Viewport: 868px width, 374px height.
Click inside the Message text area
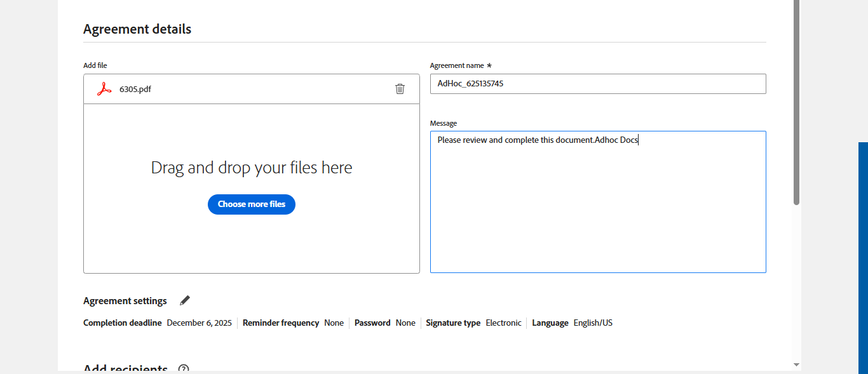click(x=597, y=203)
